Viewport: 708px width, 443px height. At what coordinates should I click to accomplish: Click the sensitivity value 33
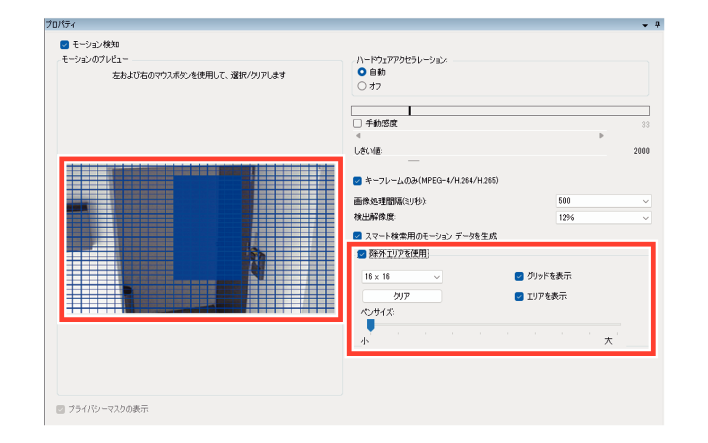click(x=645, y=125)
